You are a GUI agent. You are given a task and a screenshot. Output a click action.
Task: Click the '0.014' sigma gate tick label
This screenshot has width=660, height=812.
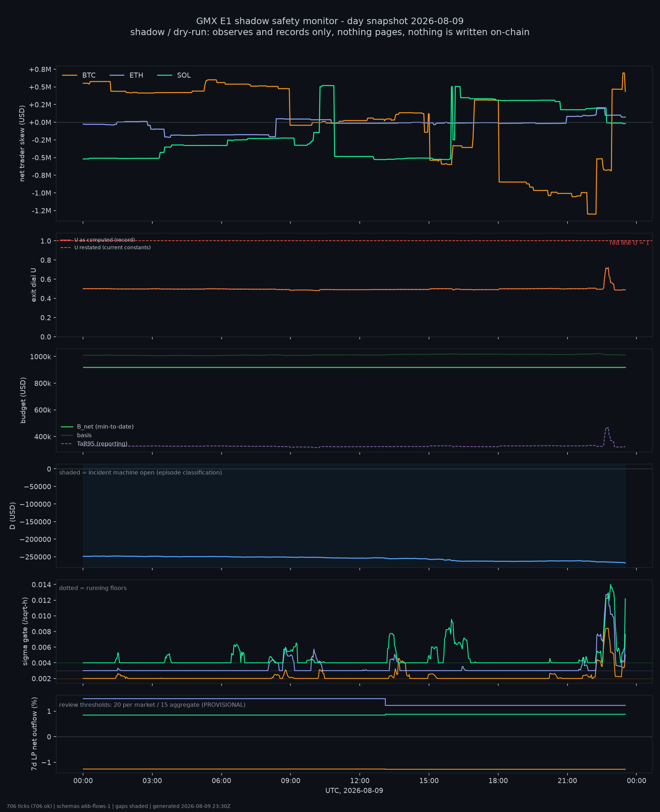(x=41, y=585)
